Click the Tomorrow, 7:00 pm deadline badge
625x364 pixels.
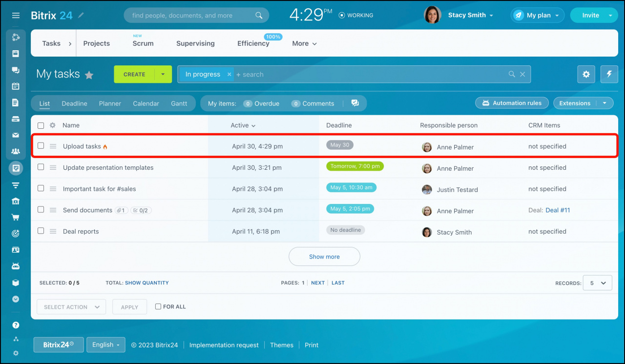355,166
